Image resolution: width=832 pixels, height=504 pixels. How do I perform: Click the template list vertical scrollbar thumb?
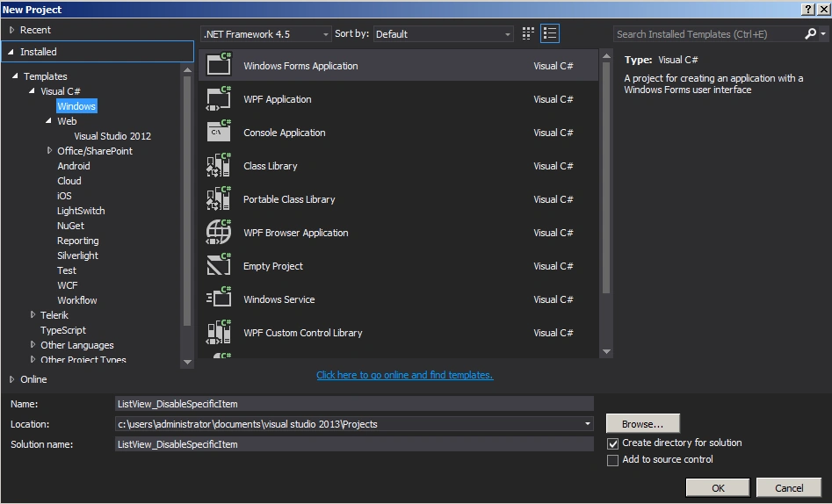click(x=606, y=177)
